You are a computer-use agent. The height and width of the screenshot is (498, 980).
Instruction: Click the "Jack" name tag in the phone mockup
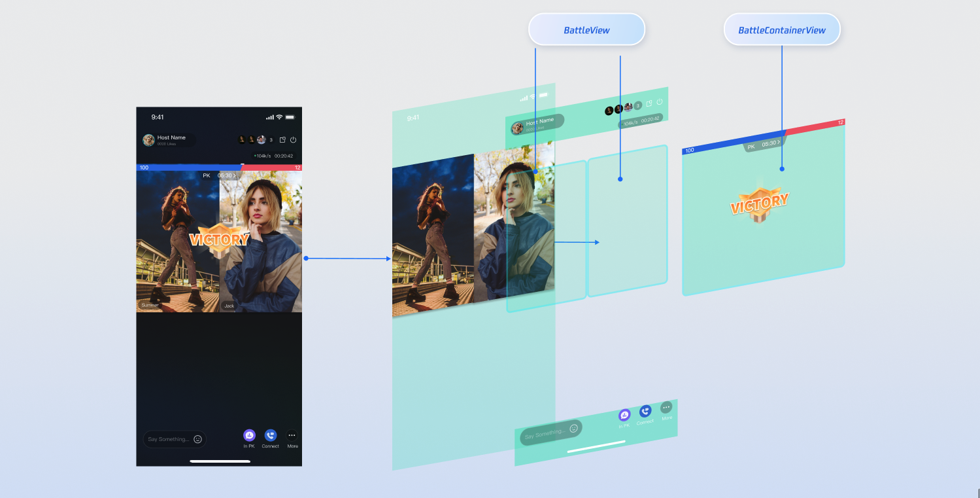229,306
